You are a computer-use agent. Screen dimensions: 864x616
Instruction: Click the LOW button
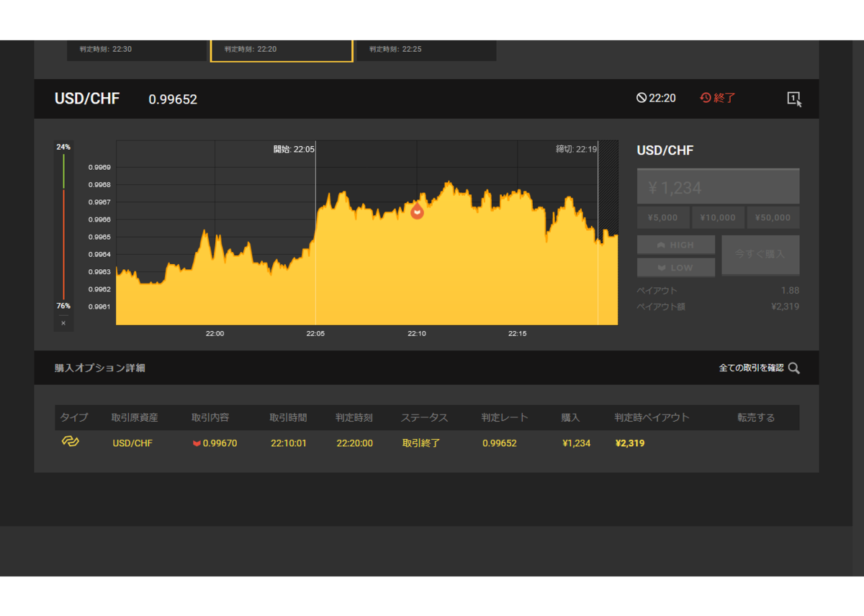pyautogui.click(x=676, y=267)
